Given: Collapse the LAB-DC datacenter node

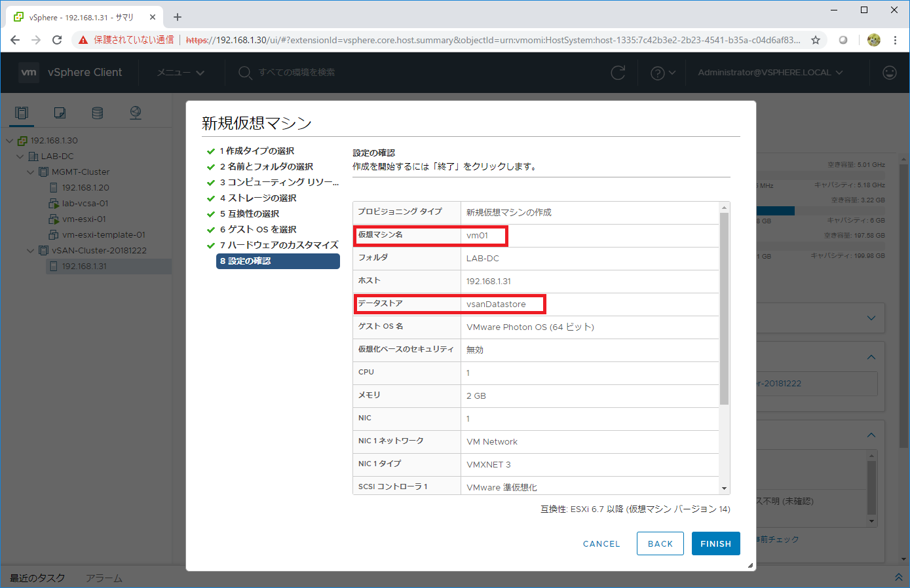Looking at the screenshot, I should [20, 156].
